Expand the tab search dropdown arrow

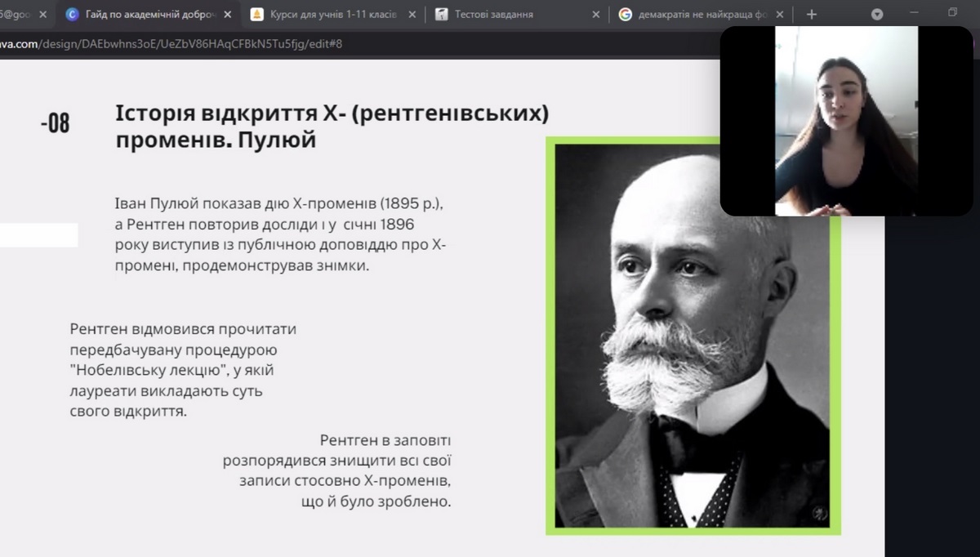point(877,15)
